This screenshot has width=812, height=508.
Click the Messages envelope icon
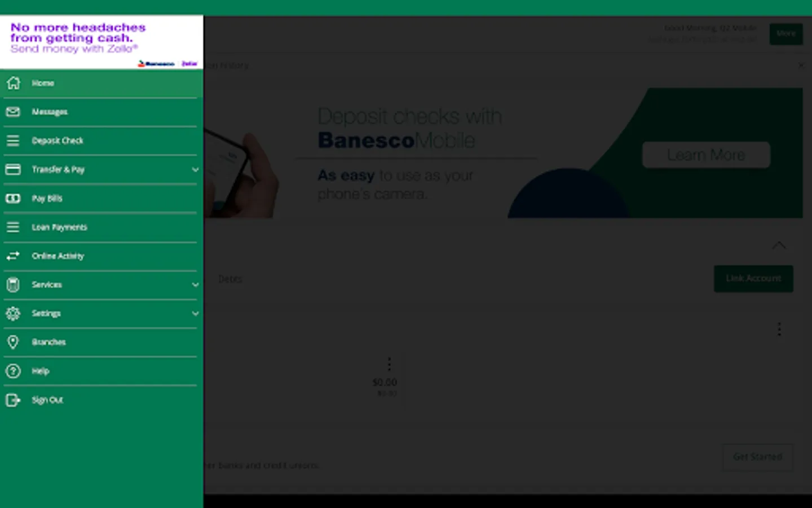click(x=13, y=112)
